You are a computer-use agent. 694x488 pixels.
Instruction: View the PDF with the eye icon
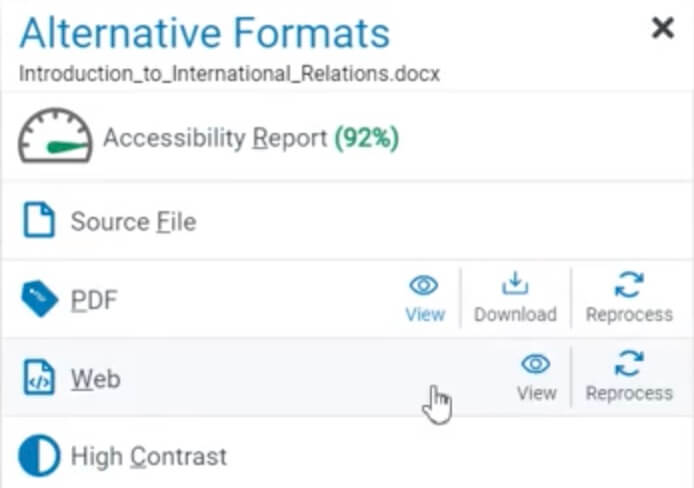[425, 298]
